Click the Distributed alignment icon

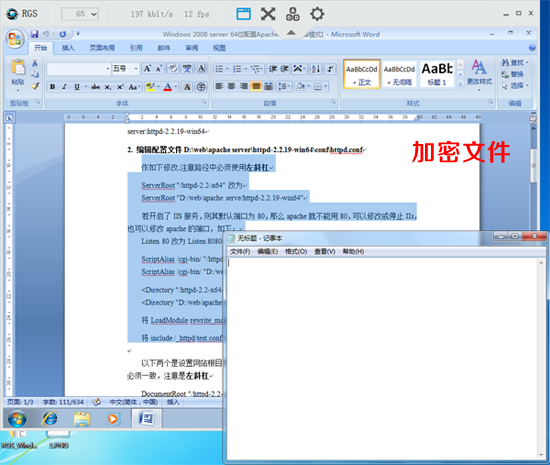[x=269, y=86]
